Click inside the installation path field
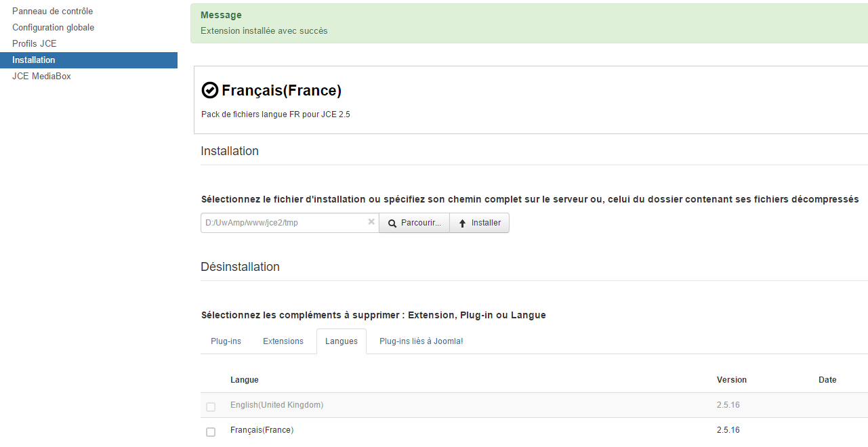This screenshot has height=447, width=868. [285, 222]
